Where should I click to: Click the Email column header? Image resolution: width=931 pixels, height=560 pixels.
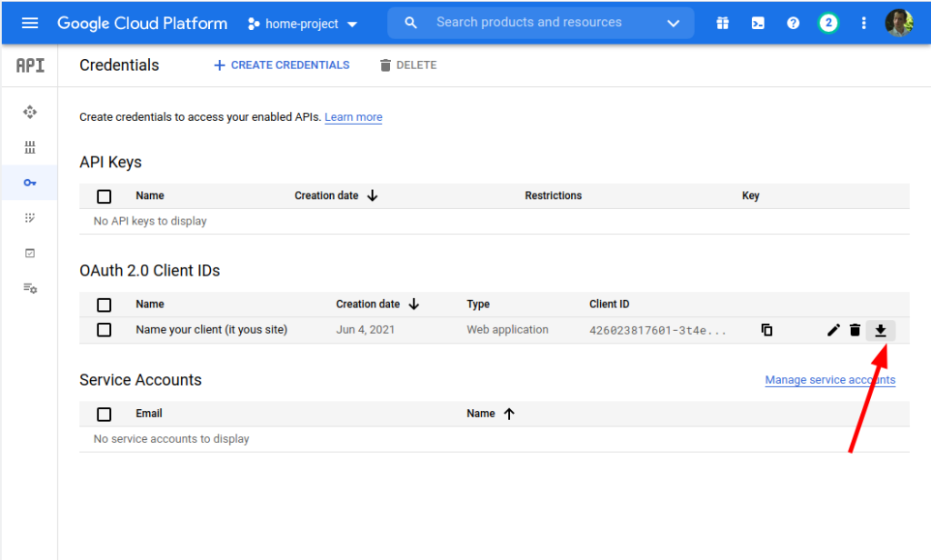coord(149,414)
